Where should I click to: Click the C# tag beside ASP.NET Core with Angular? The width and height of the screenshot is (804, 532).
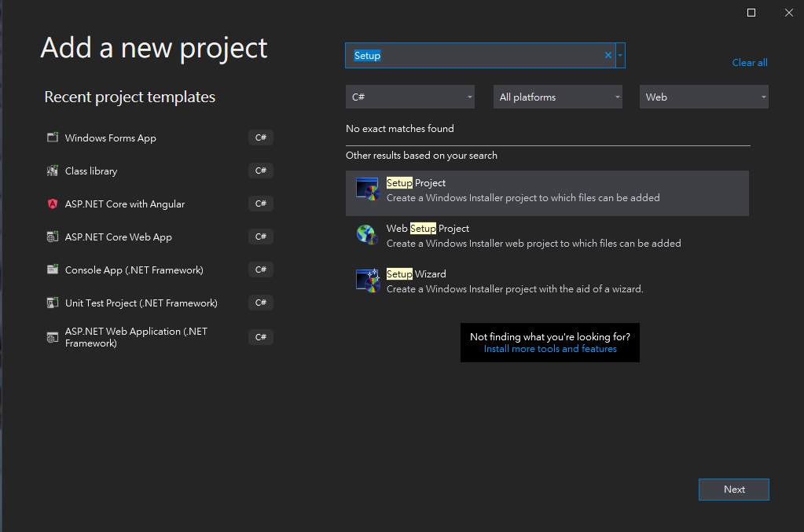(x=261, y=204)
